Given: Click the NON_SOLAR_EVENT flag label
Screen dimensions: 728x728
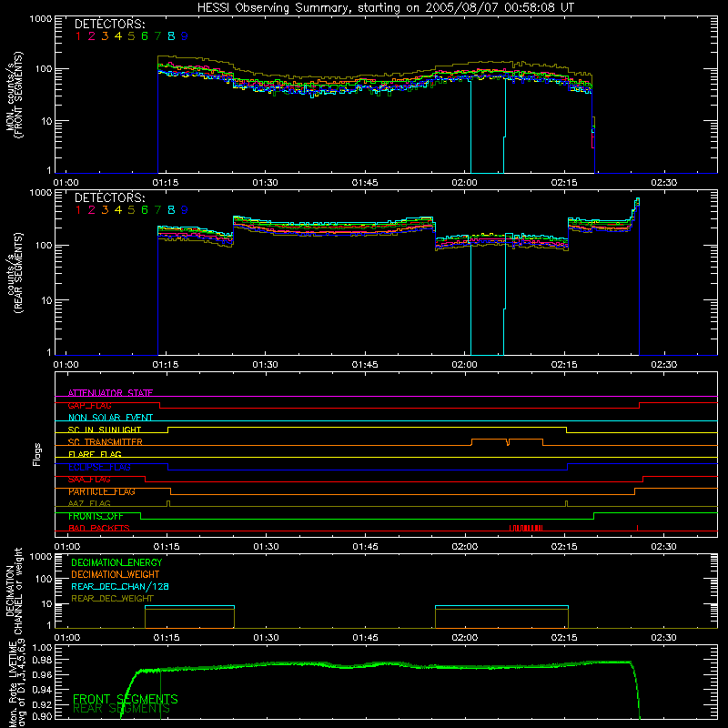Looking at the screenshot, I should 110,418.
